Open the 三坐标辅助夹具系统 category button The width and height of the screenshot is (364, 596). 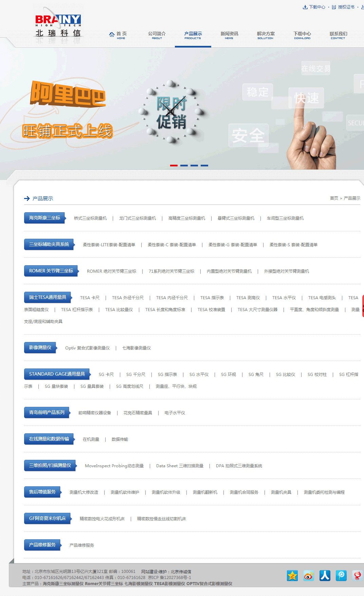click(49, 245)
